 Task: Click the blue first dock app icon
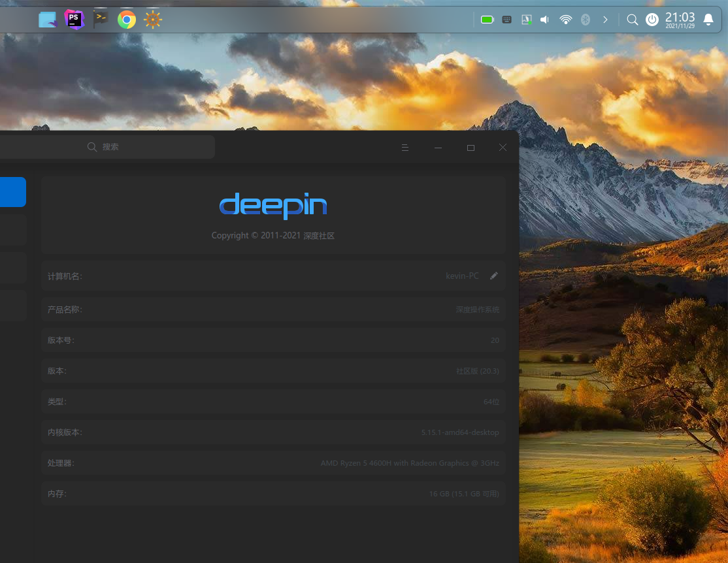(47, 20)
